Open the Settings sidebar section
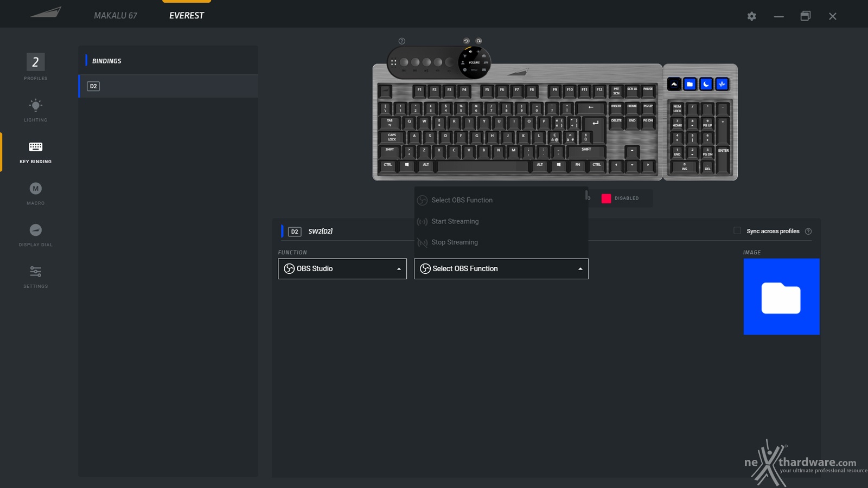The width and height of the screenshot is (868, 488). 35,277
